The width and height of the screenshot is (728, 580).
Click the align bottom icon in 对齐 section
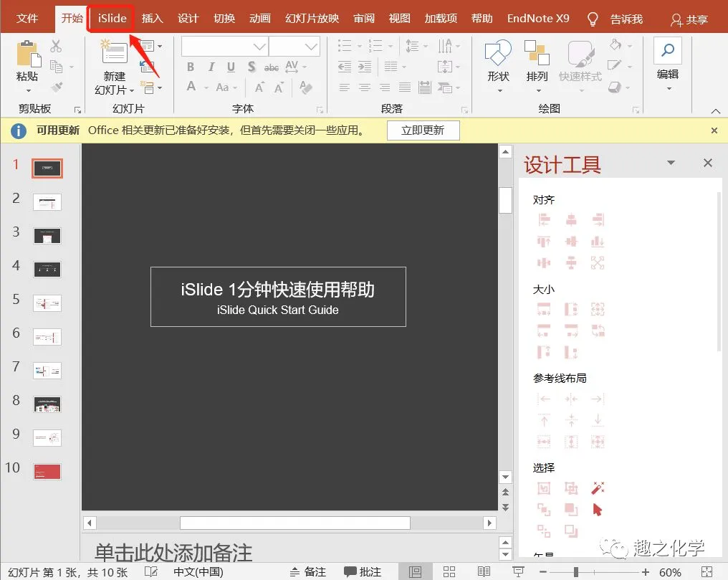click(x=598, y=241)
